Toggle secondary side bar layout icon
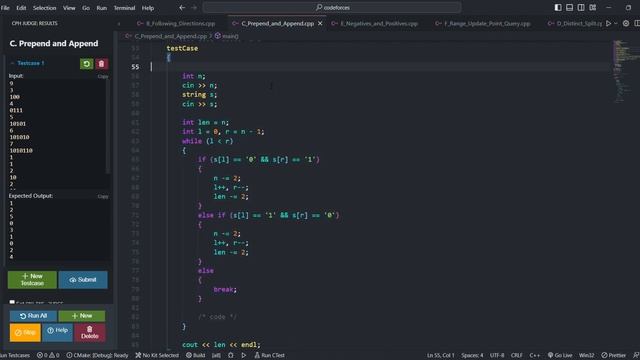The width and height of the screenshot is (640, 360). pyautogui.click(x=581, y=7)
